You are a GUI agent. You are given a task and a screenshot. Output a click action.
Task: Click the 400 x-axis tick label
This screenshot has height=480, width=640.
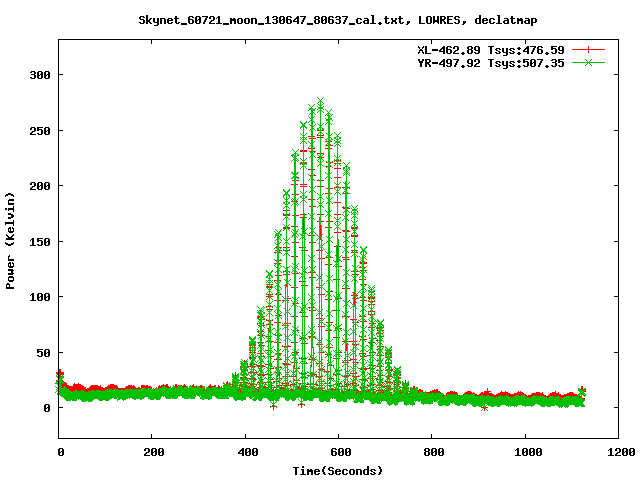pos(248,452)
